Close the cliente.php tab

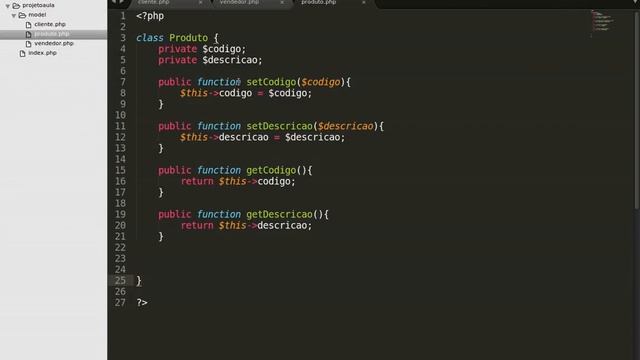pyautogui.click(x=200, y=2)
